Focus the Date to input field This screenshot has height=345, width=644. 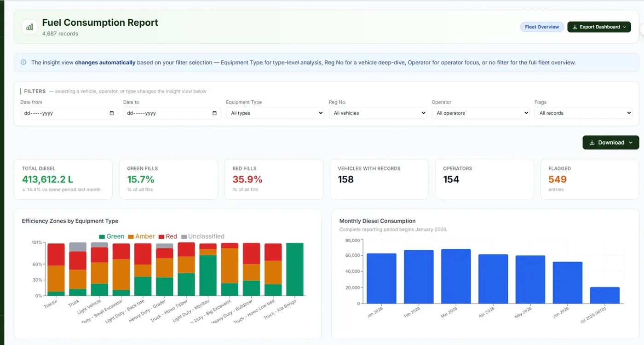[x=172, y=113]
